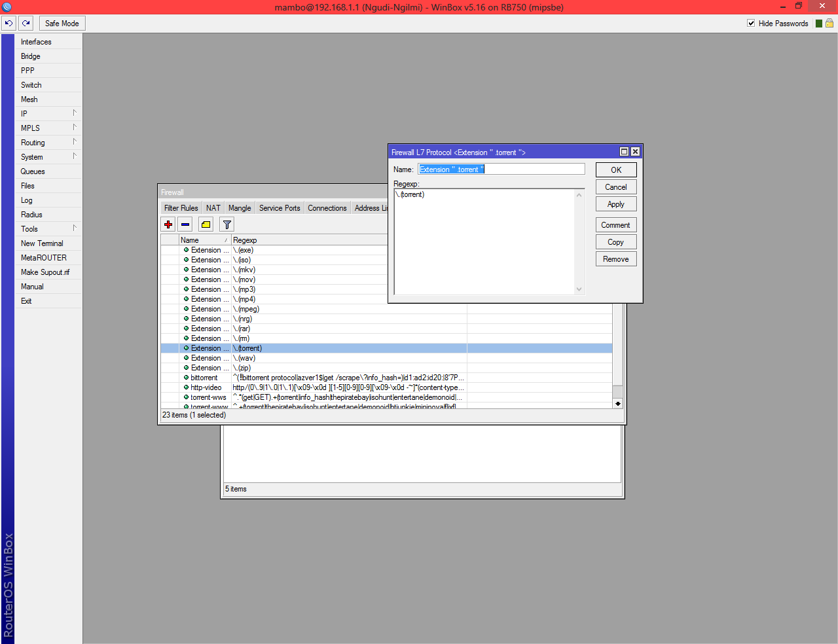Expand the IP submenu
Image resolution: width=838 pixels, height=644 pixels.
coord(48,114)
